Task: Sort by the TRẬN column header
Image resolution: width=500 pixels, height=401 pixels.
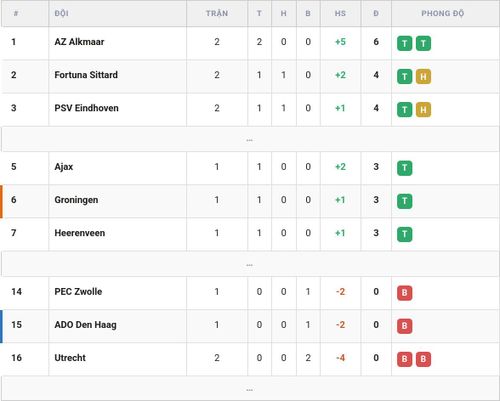Action: [x=217, y=13]
